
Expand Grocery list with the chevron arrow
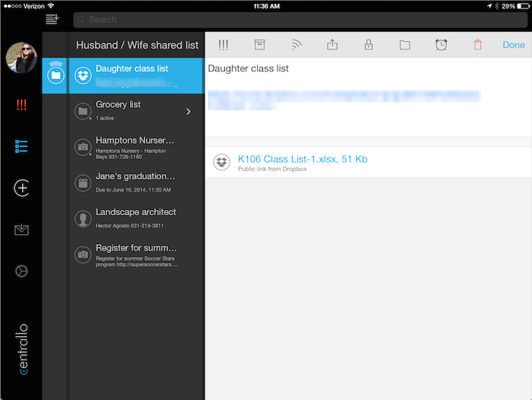[188, 112]
